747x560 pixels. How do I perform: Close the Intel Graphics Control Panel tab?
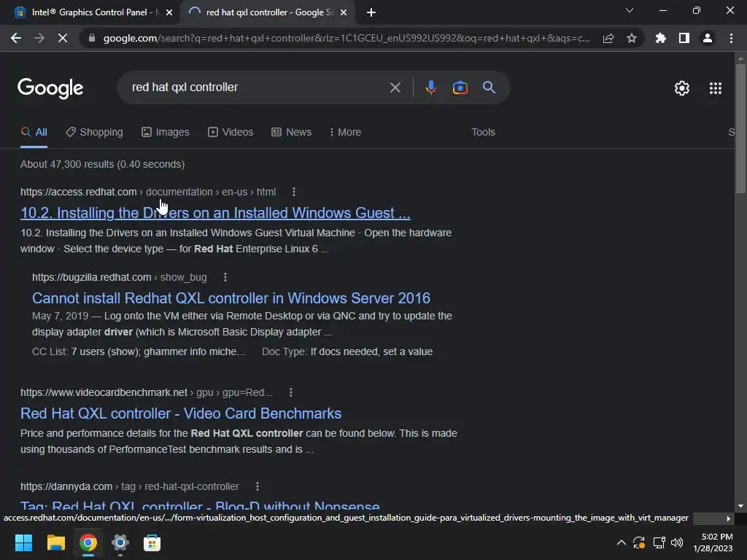coord(169,12)
